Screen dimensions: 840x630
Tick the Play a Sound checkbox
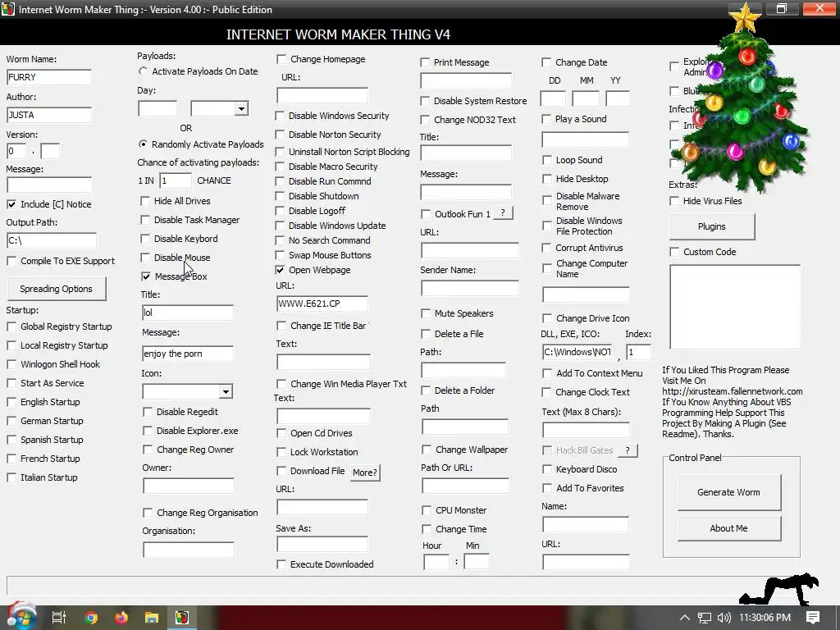click(x=546, y=119)
